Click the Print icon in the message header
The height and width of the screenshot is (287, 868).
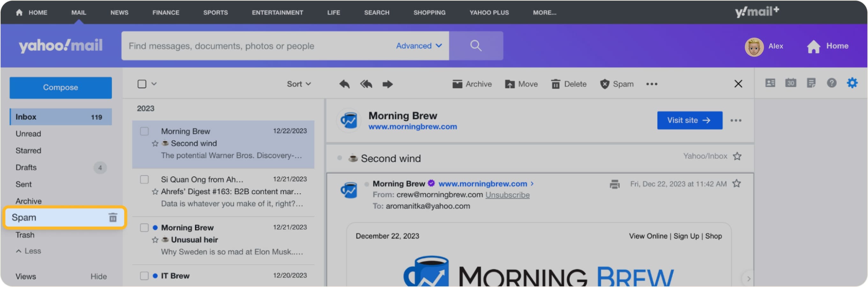tap(615, 184)
